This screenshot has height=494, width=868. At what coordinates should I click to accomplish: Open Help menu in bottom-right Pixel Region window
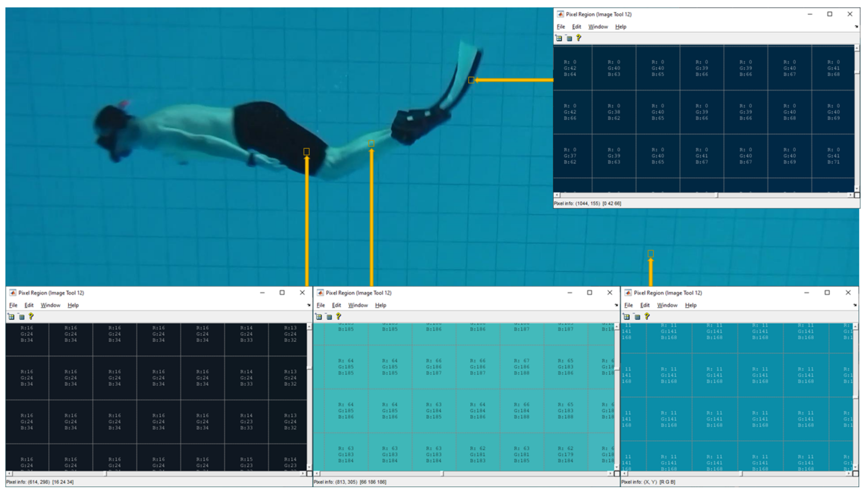pos(690,305)
